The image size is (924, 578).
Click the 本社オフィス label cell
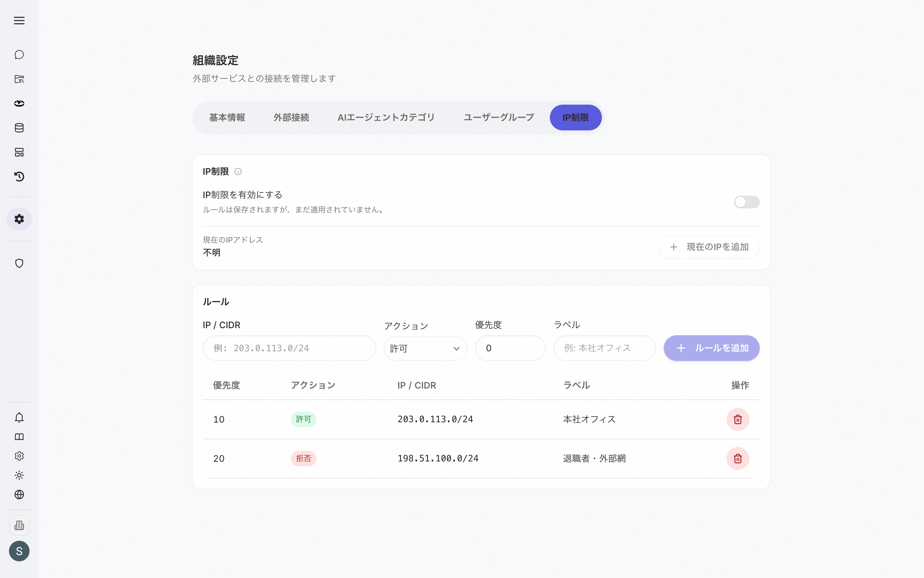pos(589,419)
